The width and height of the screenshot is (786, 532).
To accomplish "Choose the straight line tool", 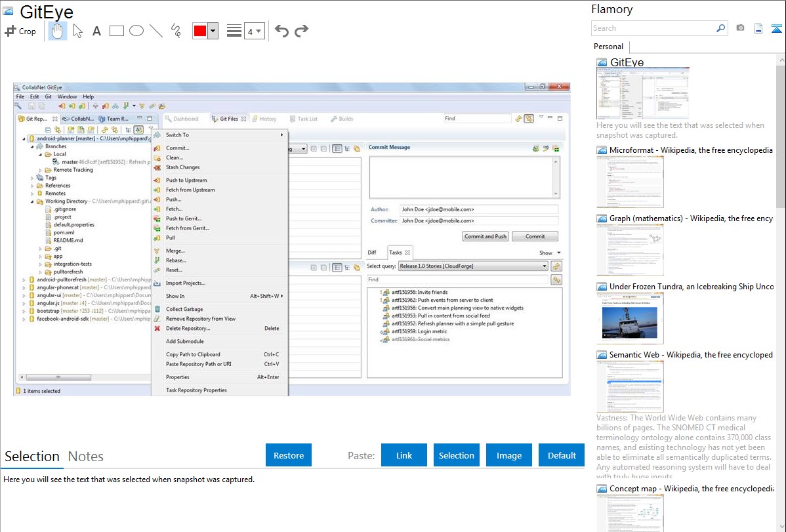I will [x=156, y=31].
